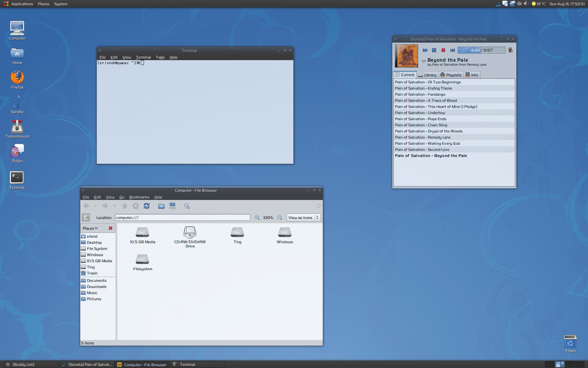Toggle the location text entry button
588x368 pixels.
click(86, 217)
